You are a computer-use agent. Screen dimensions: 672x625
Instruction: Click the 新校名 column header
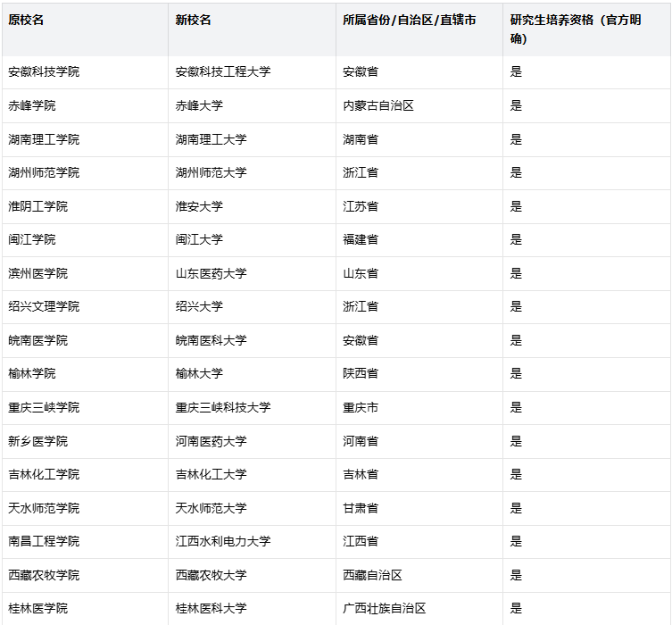click(252, 29)
